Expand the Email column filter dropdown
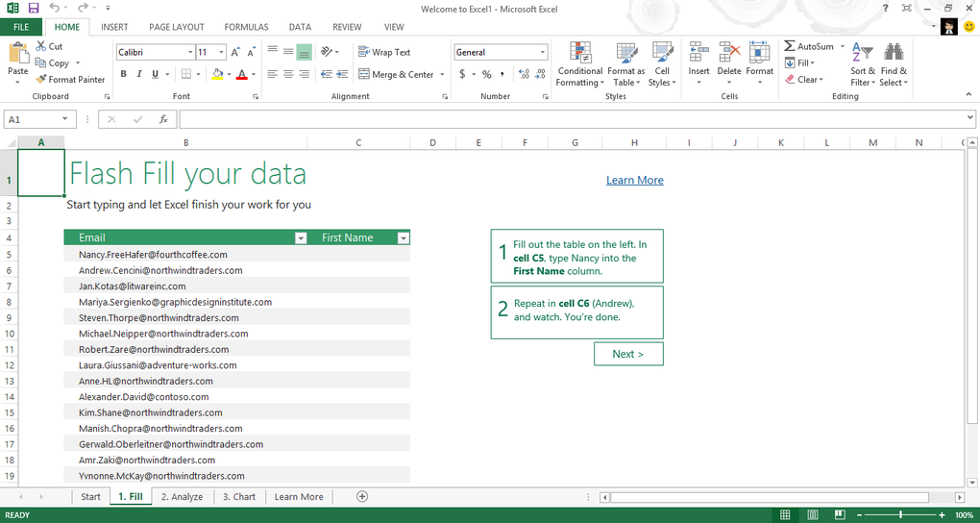 click(x=301, y=237)
